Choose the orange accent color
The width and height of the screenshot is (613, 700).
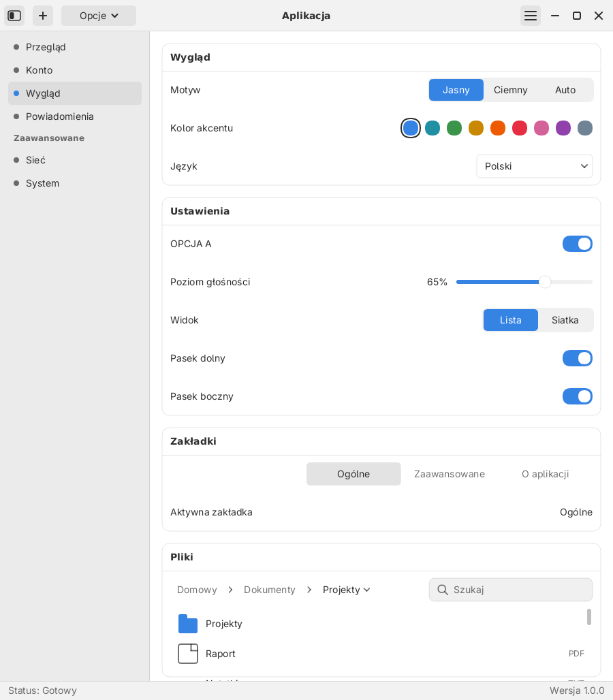(498, 128)
